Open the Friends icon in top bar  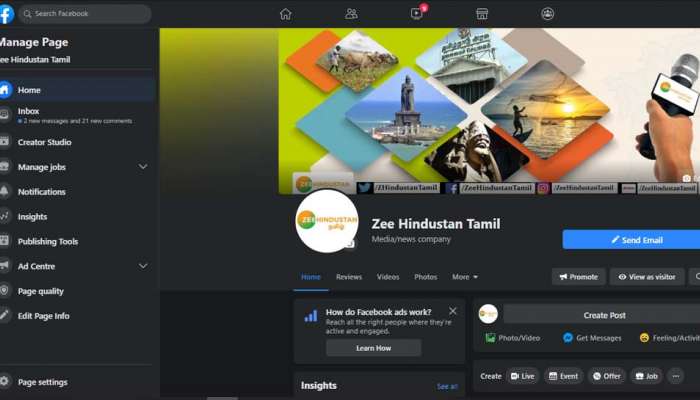[x=351, y=14]
